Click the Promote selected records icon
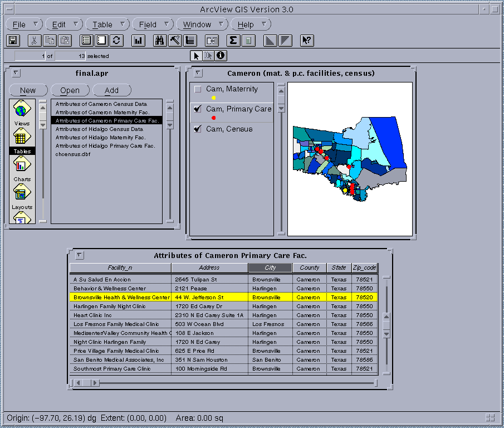This screenshot has height=428, width=504. coord(190,41)
